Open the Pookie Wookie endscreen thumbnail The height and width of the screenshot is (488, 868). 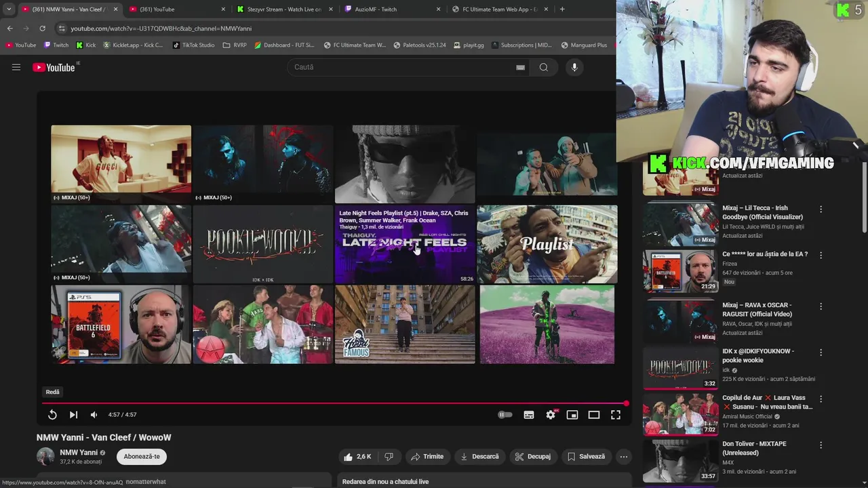(263, 244)
